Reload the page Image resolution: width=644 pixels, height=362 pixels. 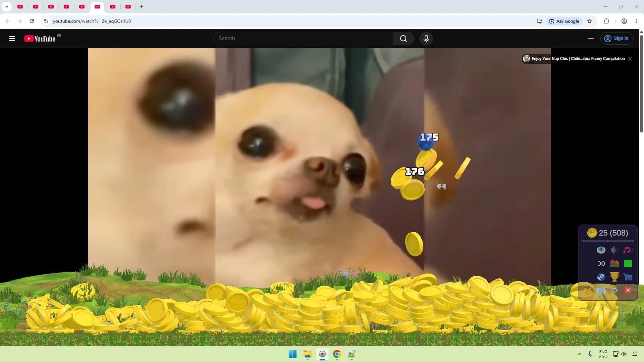(x=32, y=21)
